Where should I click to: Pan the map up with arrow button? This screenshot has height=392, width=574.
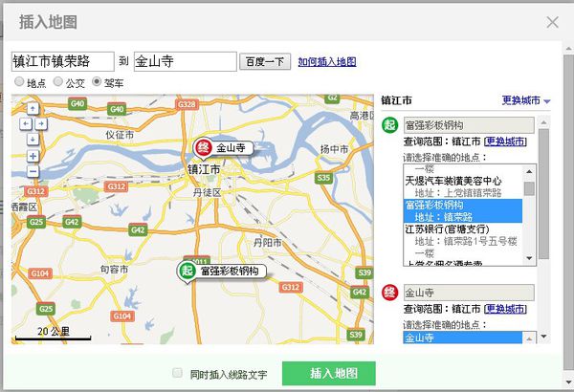pos(33,111)
